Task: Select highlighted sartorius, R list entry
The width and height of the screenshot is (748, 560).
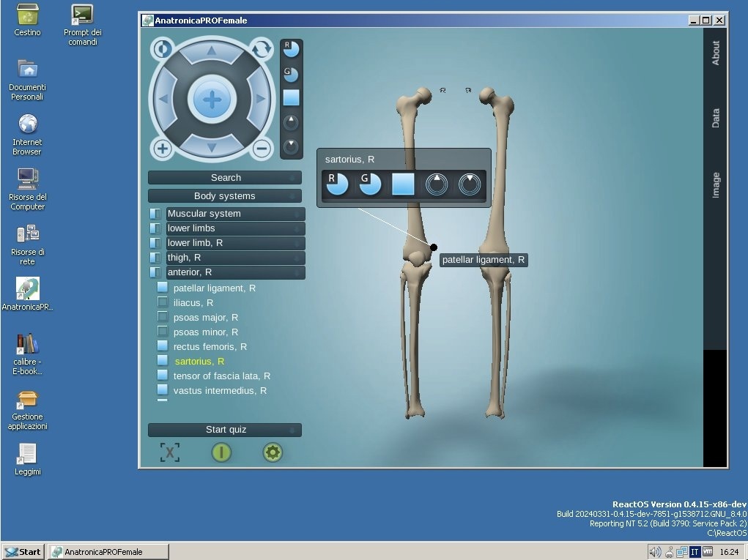Action: [199, 362]
